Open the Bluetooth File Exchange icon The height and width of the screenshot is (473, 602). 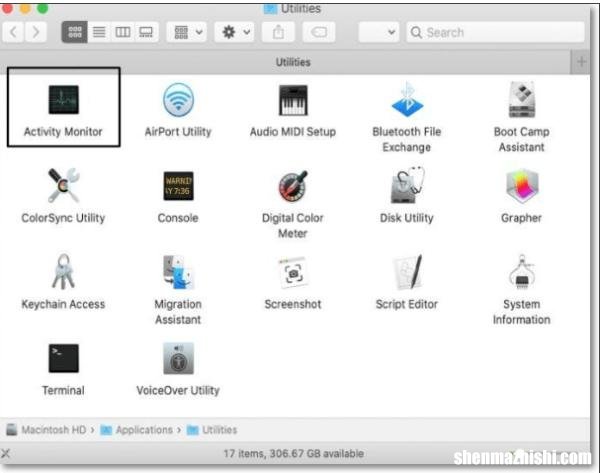[x=407, y=100]
